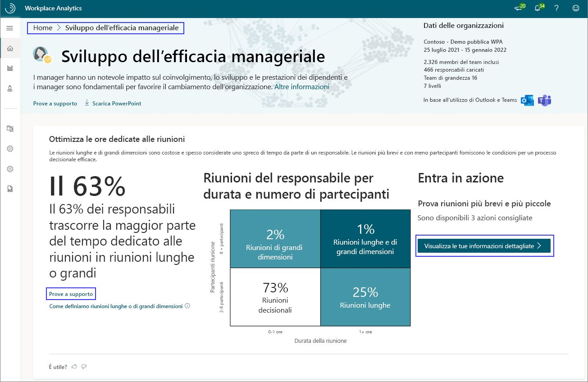This screenshot has height=382, width=588.
Task: Open the bar chart analysis sidebar icon
Action: [10, 68]
